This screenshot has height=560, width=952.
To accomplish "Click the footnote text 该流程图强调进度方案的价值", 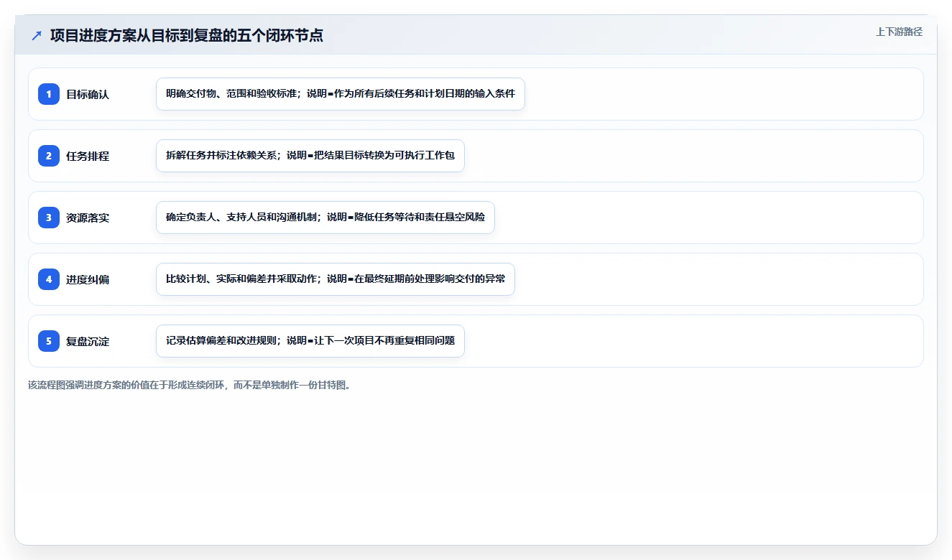I will 189,385.
